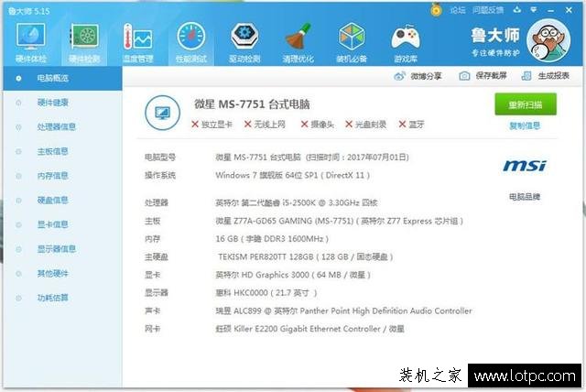Click the 复制信息 copy info link
The height and width of the screenshot is (392, 586).
tap(525, 125)
